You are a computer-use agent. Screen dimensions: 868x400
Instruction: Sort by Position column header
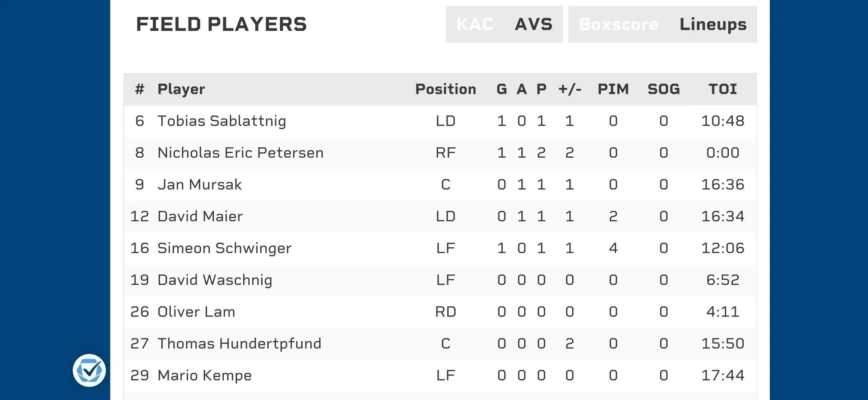[446, 89]
